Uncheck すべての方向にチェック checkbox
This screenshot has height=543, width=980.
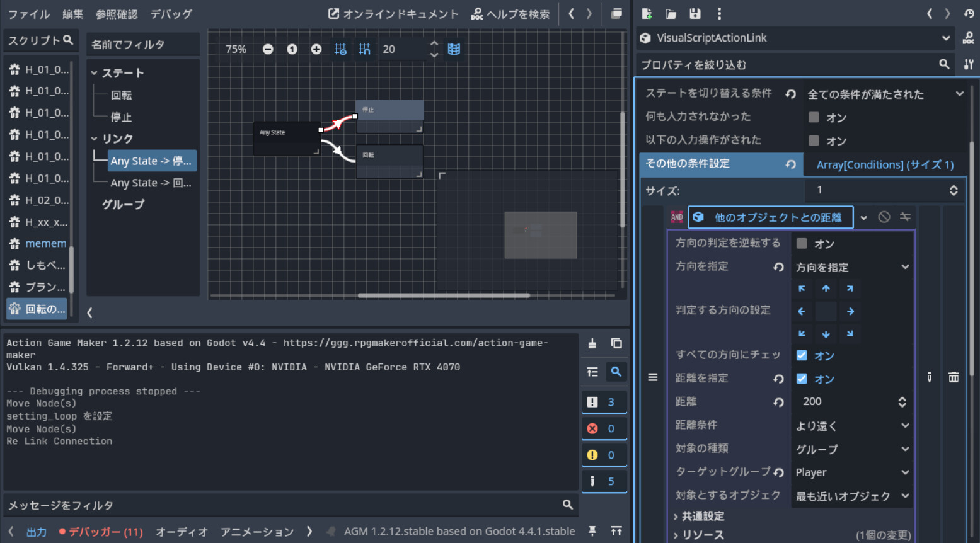(802, 355)
